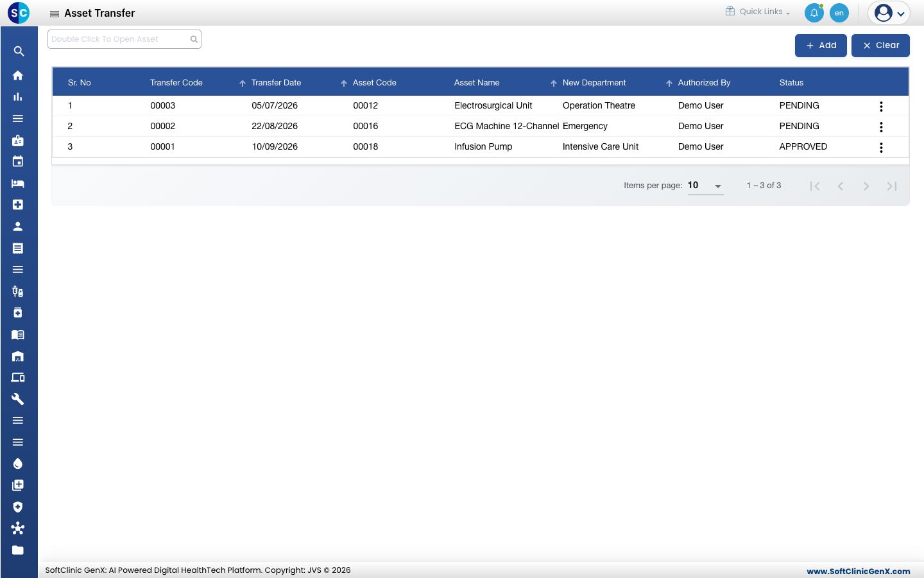Open the warehouse icon in the sidebar
Viewport: 924px width, 578px height.
click(x=18, y=356)
